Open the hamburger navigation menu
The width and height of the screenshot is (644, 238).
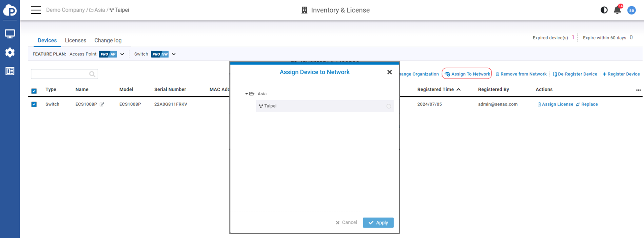point(36,10)
